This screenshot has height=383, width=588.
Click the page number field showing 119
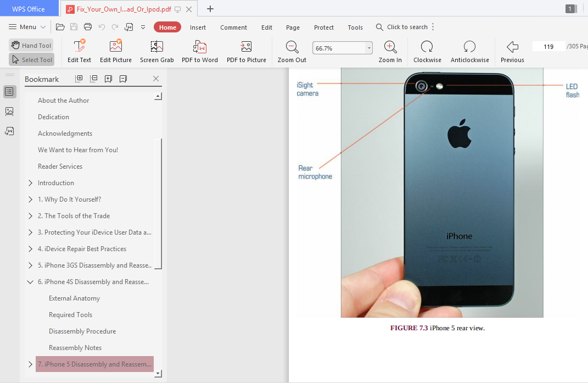click(x=548, y=47)
